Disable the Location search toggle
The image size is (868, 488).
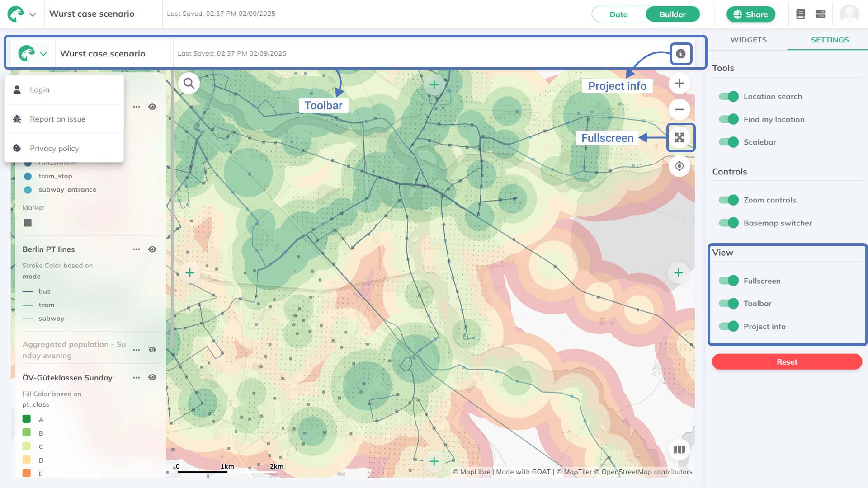729,97
